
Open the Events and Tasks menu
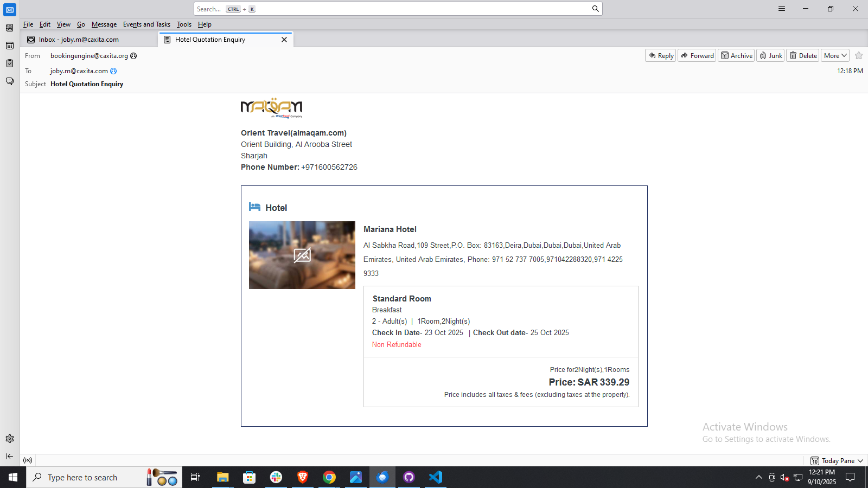click(146, 24)
